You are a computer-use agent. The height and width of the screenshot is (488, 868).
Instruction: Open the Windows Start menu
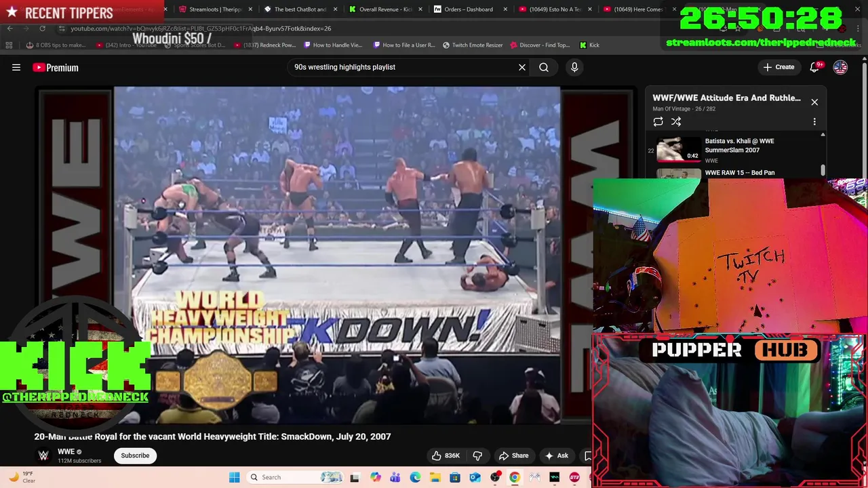pyautogui.click(x=234, y=477)
